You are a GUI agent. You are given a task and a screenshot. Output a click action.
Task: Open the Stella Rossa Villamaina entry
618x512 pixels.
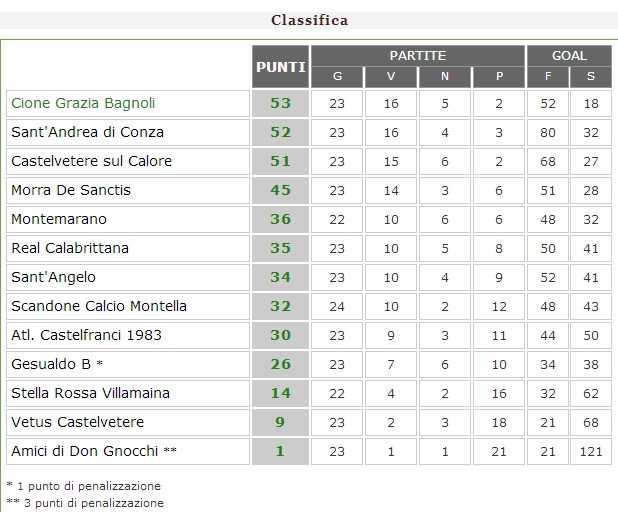point(90,393)
